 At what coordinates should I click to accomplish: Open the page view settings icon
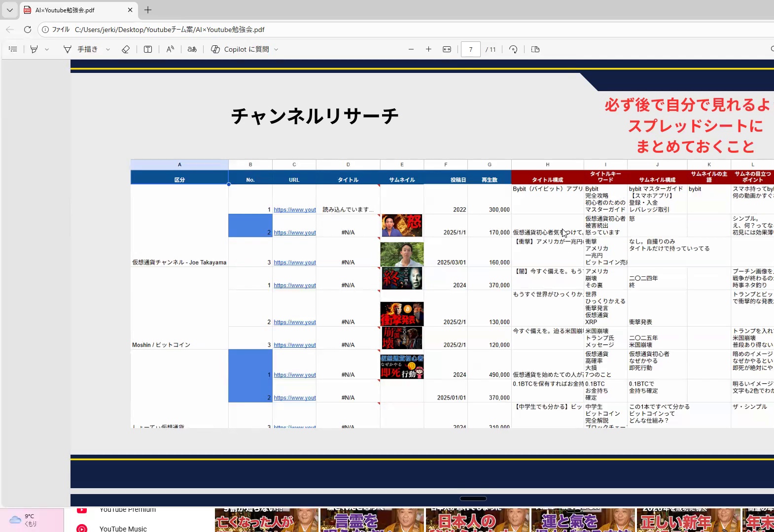coord(535,49)
